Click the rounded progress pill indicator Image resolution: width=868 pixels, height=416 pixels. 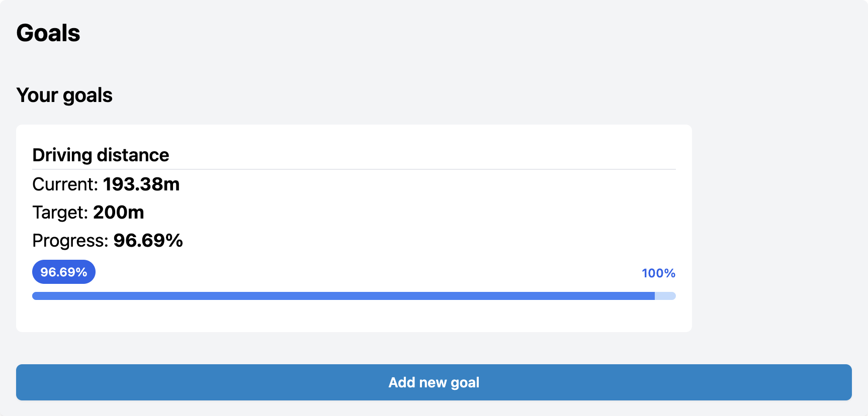64,272
